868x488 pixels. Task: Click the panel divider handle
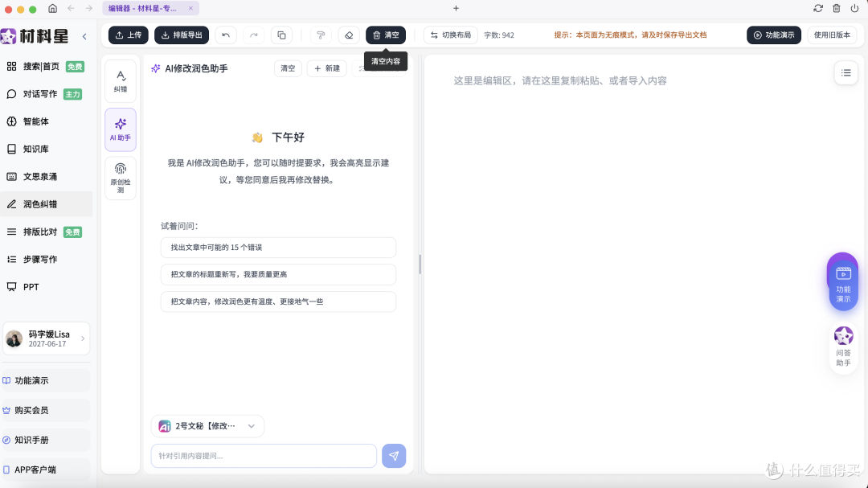(x=420, y=265)
